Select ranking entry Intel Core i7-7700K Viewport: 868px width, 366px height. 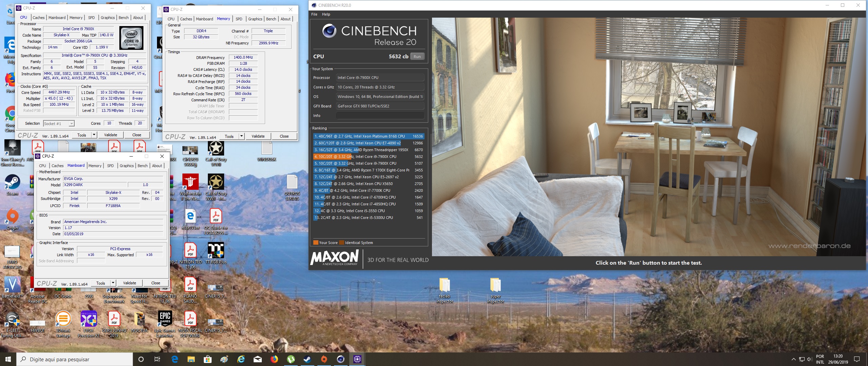point(369,190)
